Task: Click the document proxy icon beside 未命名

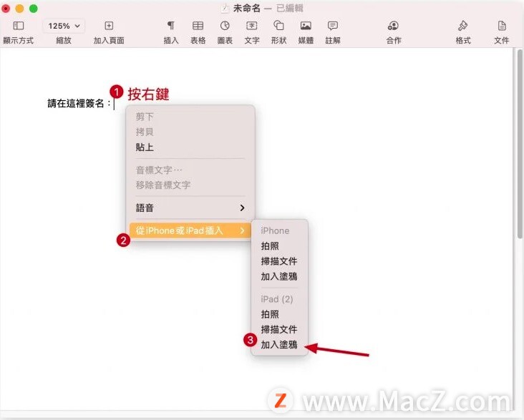Action: [x=225, y=9]
